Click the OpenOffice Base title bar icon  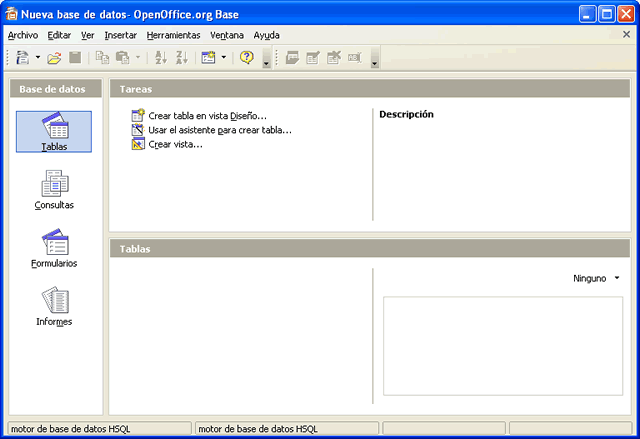(11, 14)
